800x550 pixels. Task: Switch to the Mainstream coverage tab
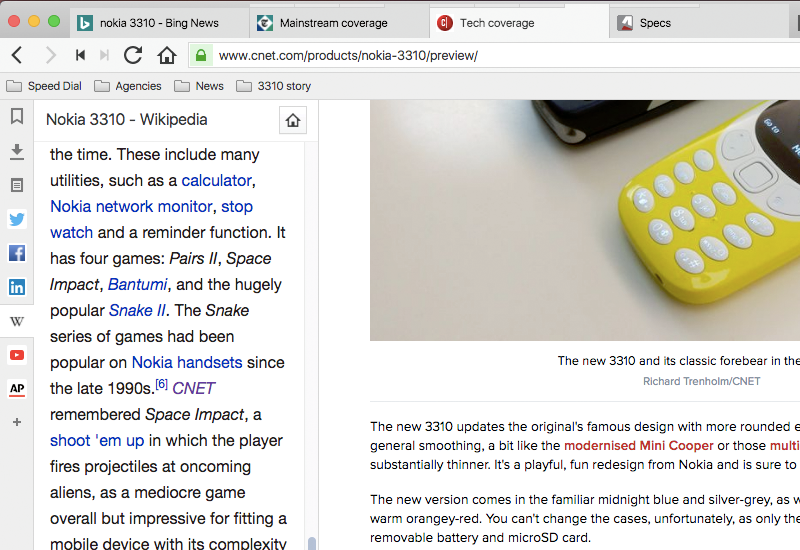coord(339,23)
